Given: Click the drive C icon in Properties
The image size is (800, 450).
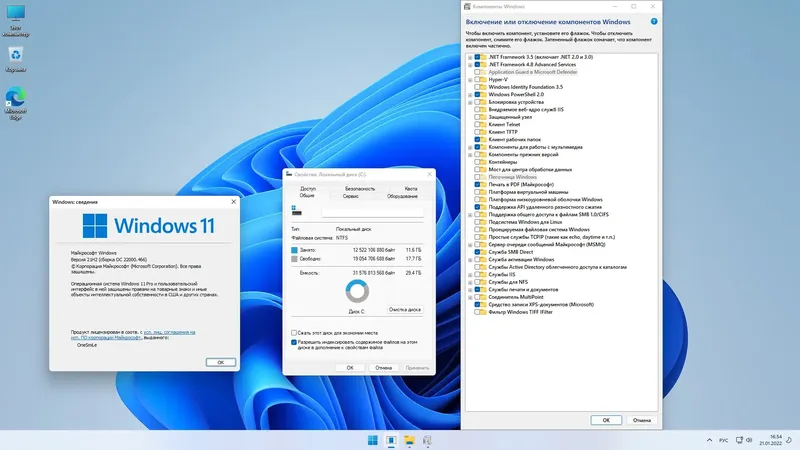Looking at the screenshot, I should [296, 211].
